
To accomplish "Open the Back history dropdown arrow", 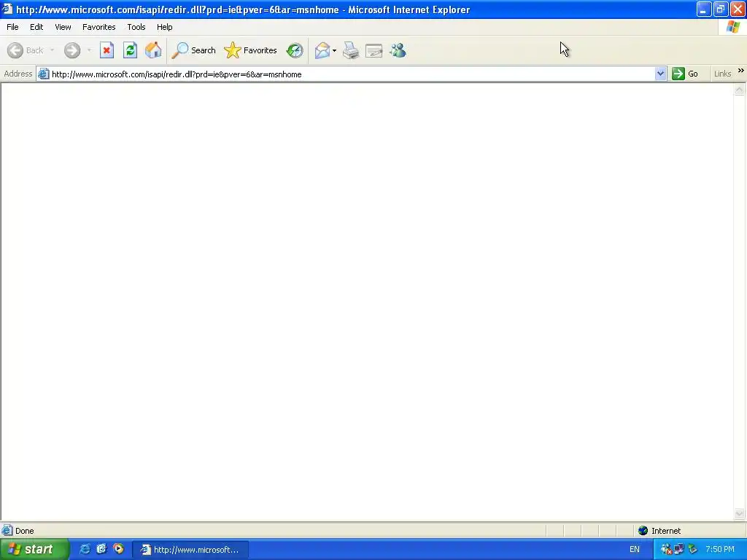I will tap(52, 50).
